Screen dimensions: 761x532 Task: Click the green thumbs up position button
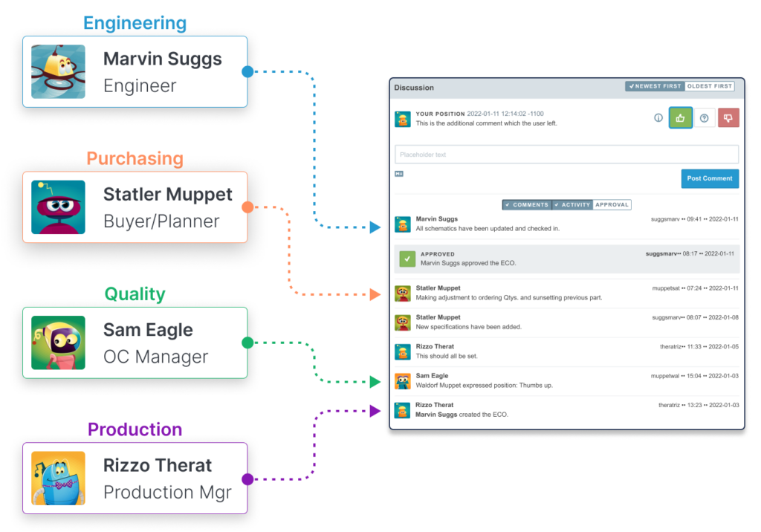pos(681,118)
